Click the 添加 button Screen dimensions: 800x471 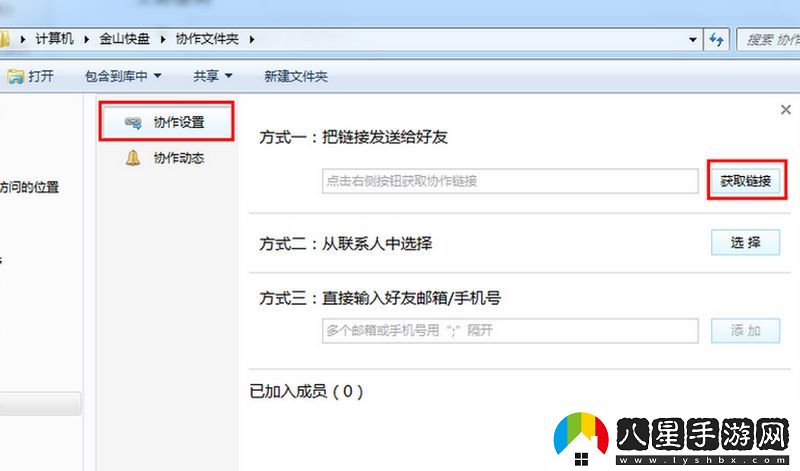coord(745,331)
